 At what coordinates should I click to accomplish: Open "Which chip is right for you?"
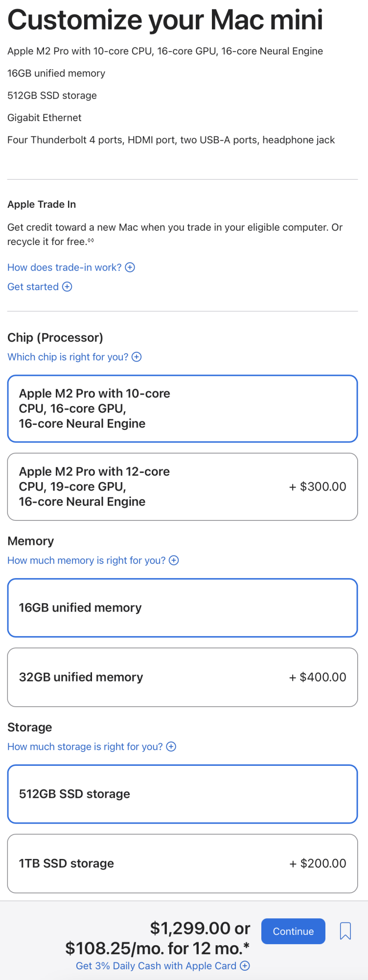click(x=68, y=357)
